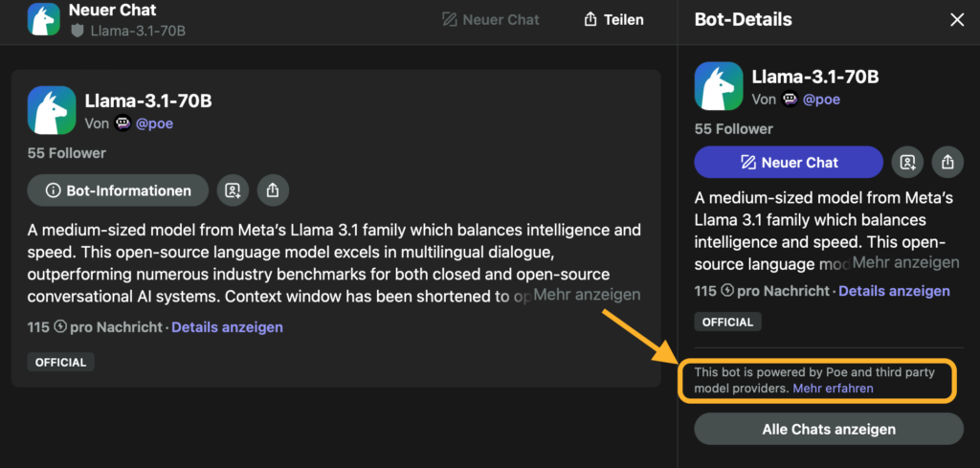980x468 pixels.
Task: Follow the Mehr erfahren link
Action: coord(833,389)
